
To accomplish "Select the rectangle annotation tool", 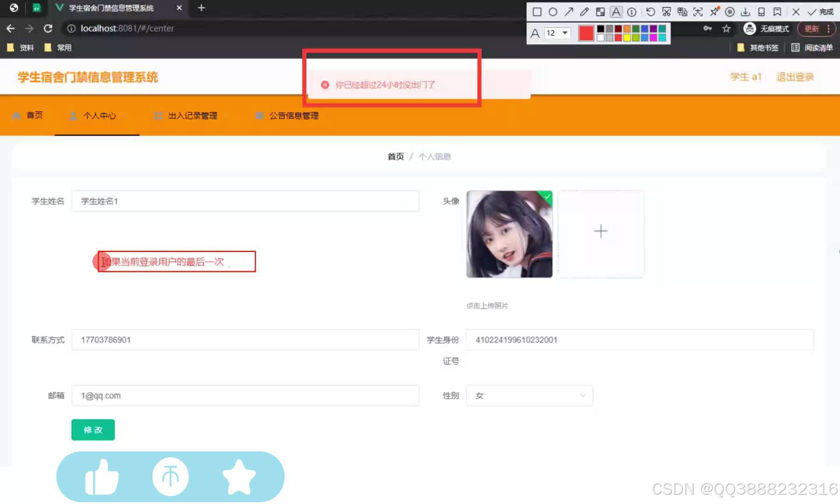I will (537, 12).
